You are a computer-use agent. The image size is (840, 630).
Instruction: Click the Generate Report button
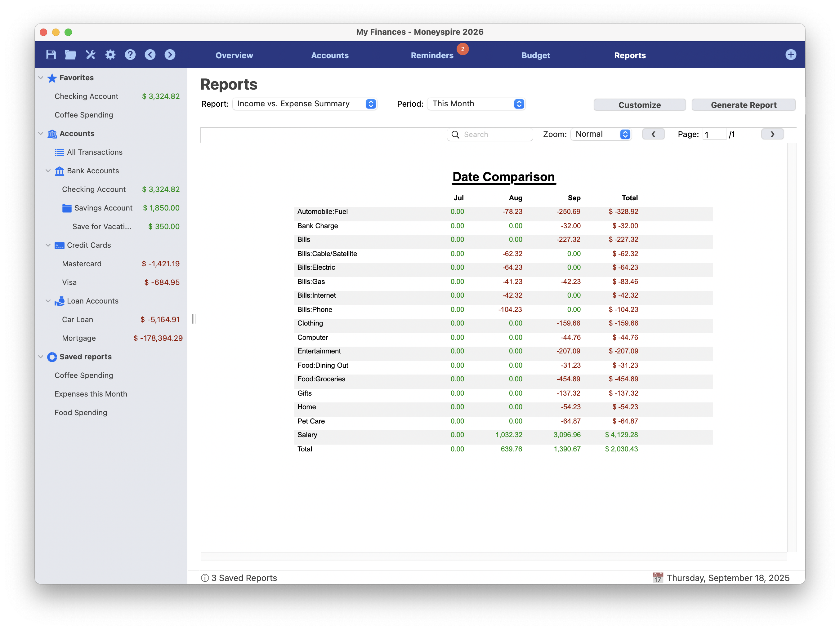click(x=744, y=105)
